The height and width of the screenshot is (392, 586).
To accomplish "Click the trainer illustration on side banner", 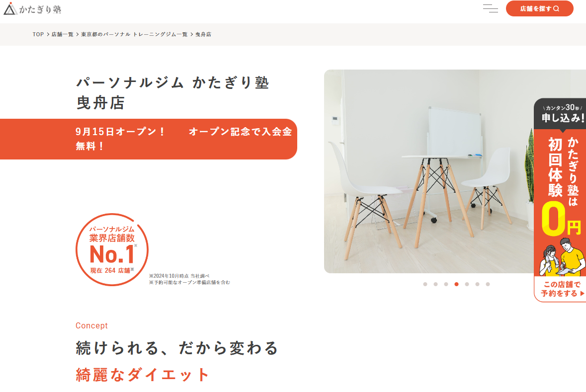I will [x=562, y=257].
